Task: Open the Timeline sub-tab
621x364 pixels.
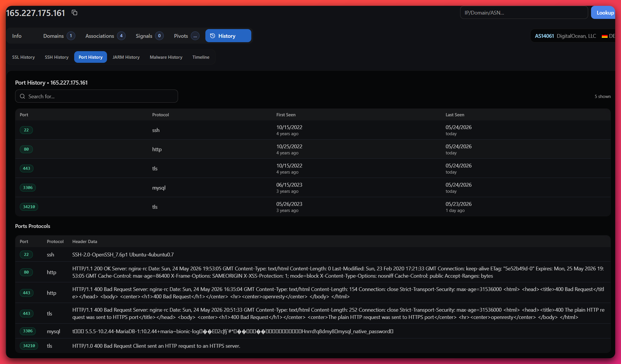Action: coord(201,57)
